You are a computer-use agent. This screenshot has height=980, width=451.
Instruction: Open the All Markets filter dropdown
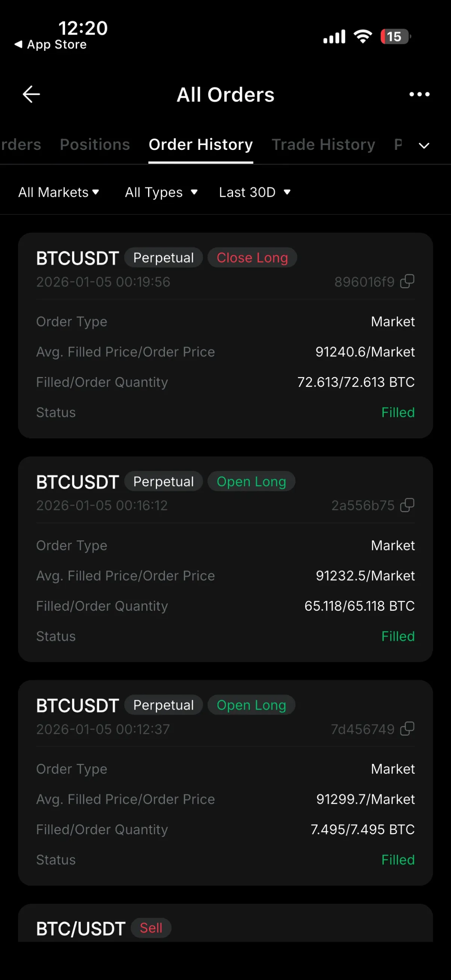(59, 192)
